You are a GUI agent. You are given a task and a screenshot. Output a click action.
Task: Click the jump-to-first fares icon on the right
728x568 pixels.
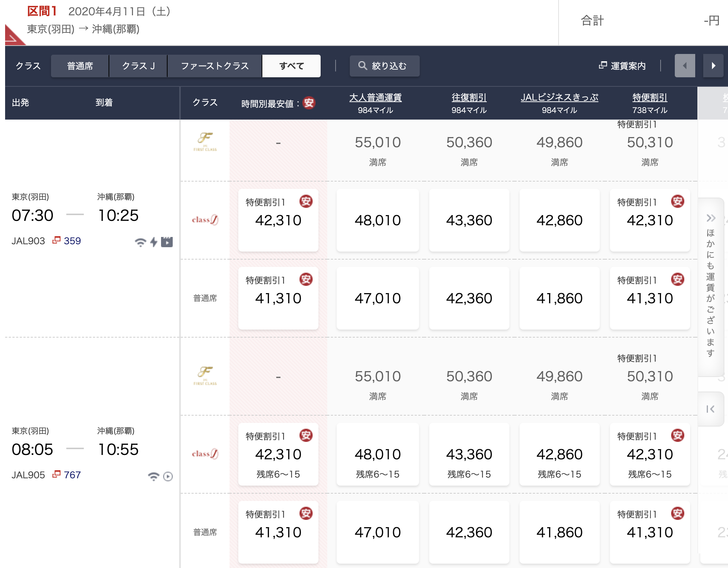tap(711, 409)
